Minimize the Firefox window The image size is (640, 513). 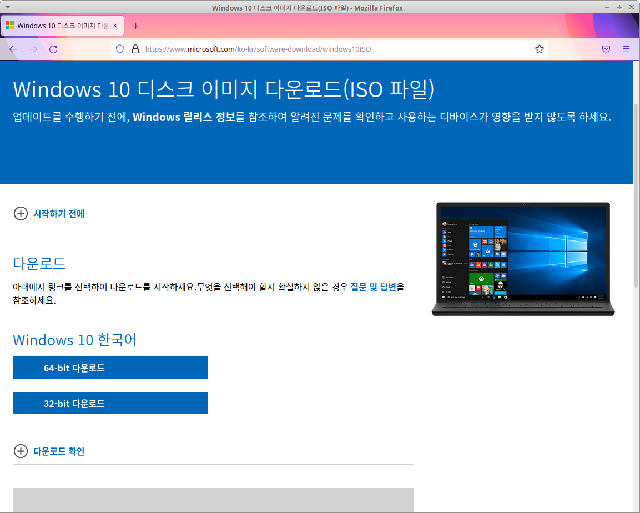(x=607, y=7)
